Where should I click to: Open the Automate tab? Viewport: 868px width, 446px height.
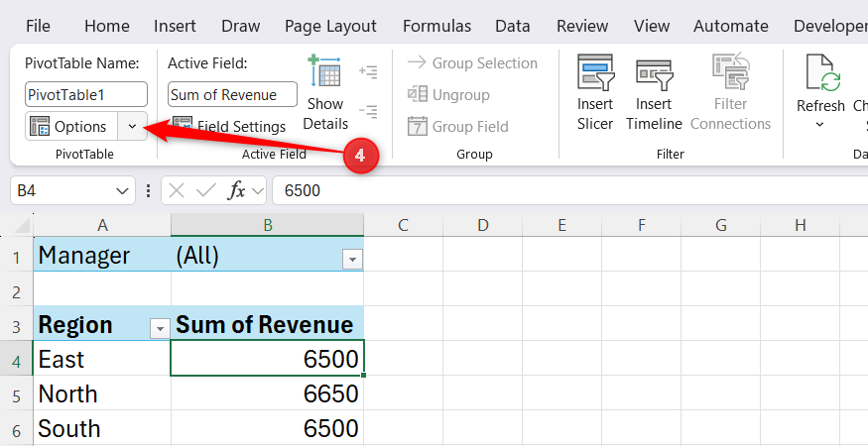tap(731, 26)
